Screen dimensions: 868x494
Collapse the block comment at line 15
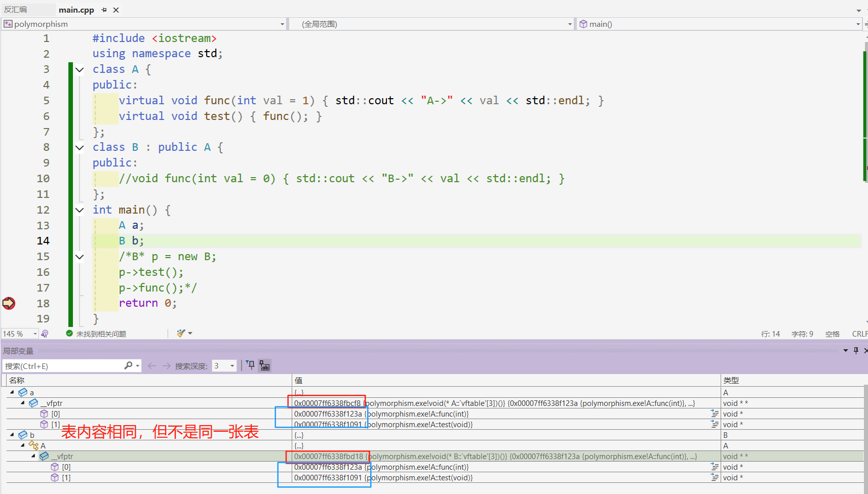[80, 257]
